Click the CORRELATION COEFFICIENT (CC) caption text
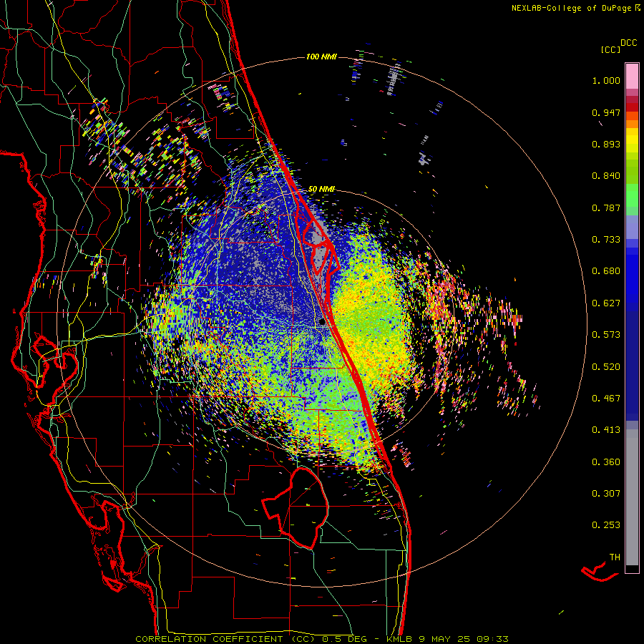The width and height of the screenshot is (644, 644). click(225, 639)
